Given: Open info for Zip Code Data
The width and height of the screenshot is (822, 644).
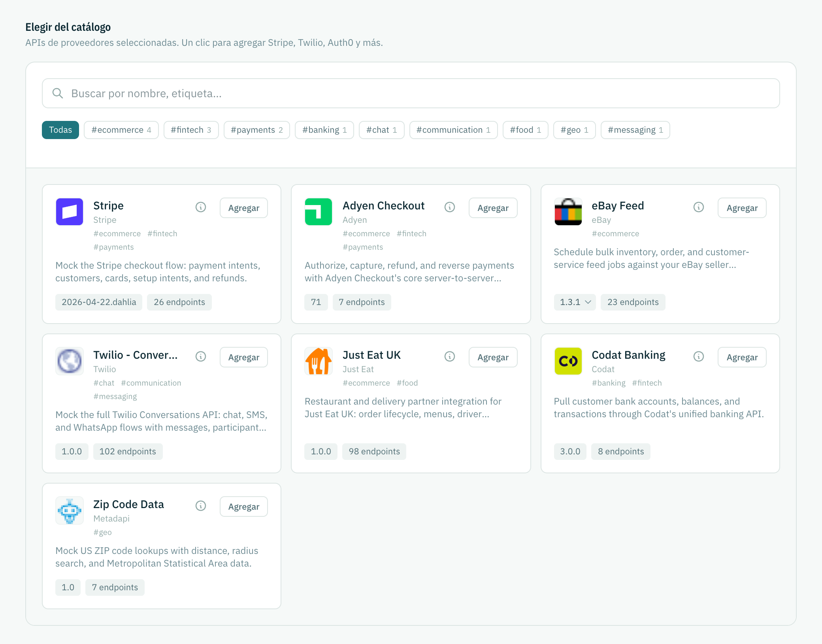Looking at the screenshot, I should tap(201, 506).
